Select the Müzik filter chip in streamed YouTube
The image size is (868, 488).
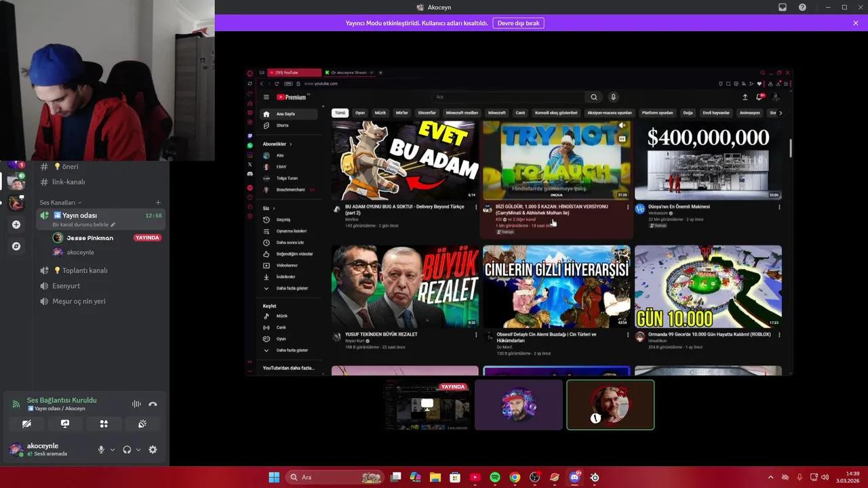coord(380,113)
